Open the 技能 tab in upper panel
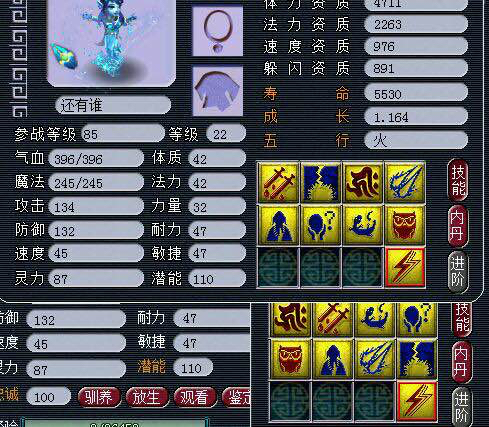The height and width of the screenshot is (427, 489). pyautogui.click(x=458, y=180)
